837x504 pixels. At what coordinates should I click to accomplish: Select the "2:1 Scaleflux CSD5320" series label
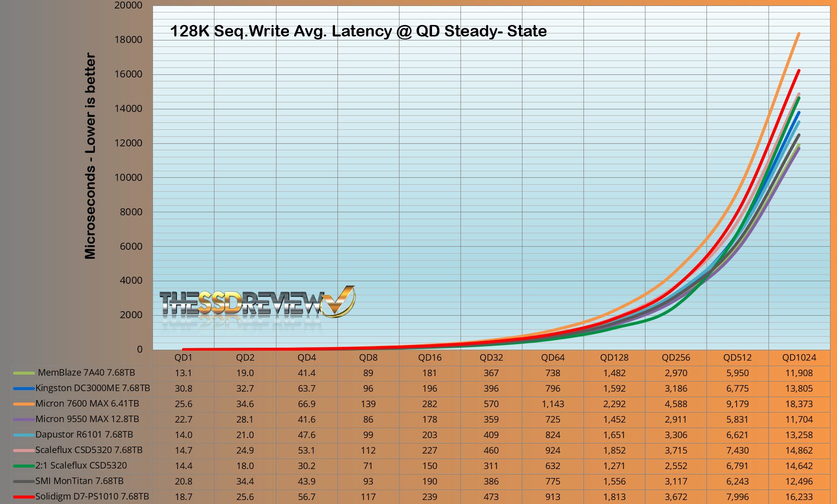pyautogui.click(x=81, y=466)
